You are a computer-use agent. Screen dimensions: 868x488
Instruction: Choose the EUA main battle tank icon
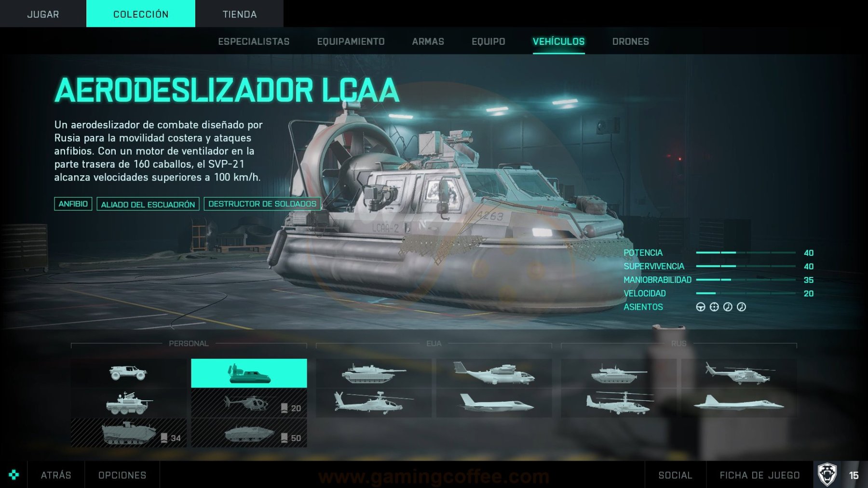374,373
